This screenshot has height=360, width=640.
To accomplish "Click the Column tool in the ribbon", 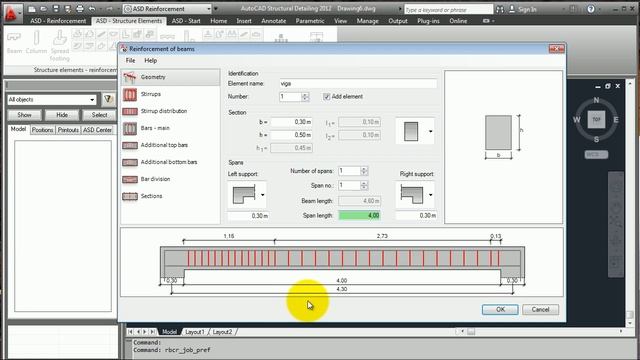I will (x=36, y=43).
